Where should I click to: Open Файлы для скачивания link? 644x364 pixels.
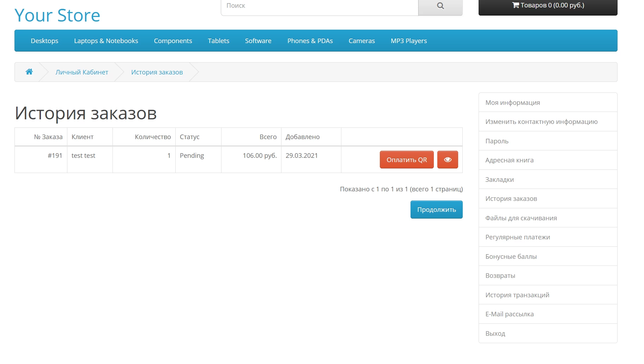point(548,218)
